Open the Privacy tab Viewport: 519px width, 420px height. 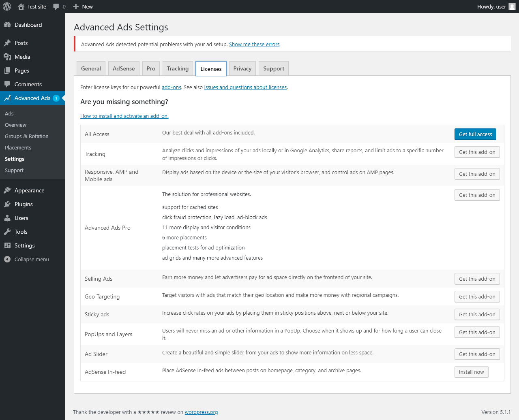242,68
